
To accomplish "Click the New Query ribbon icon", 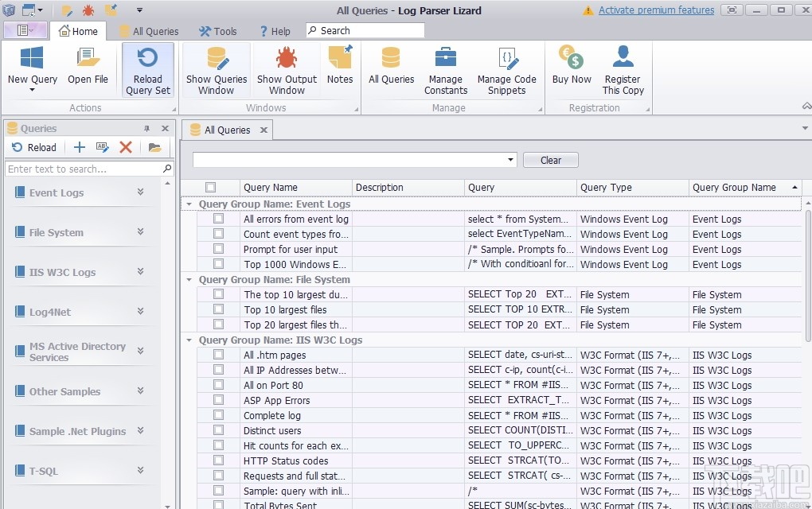I will [32, 58].
